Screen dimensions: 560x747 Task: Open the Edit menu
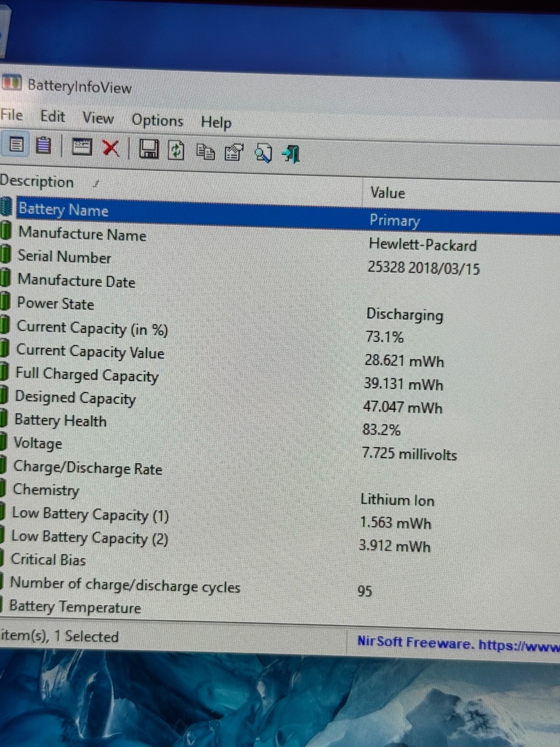(52, 116)
